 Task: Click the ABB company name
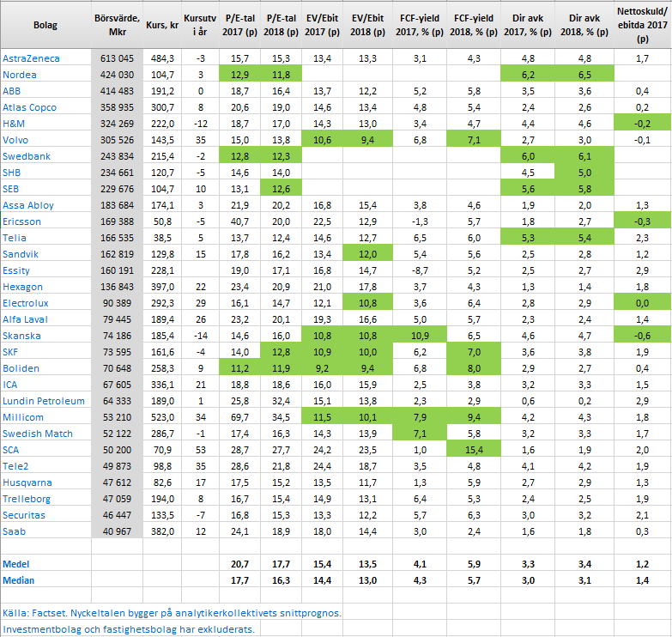[x=11, y=91]
